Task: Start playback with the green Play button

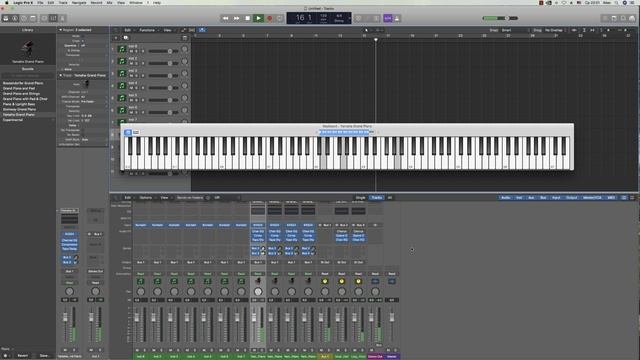Action: [258, 18]
